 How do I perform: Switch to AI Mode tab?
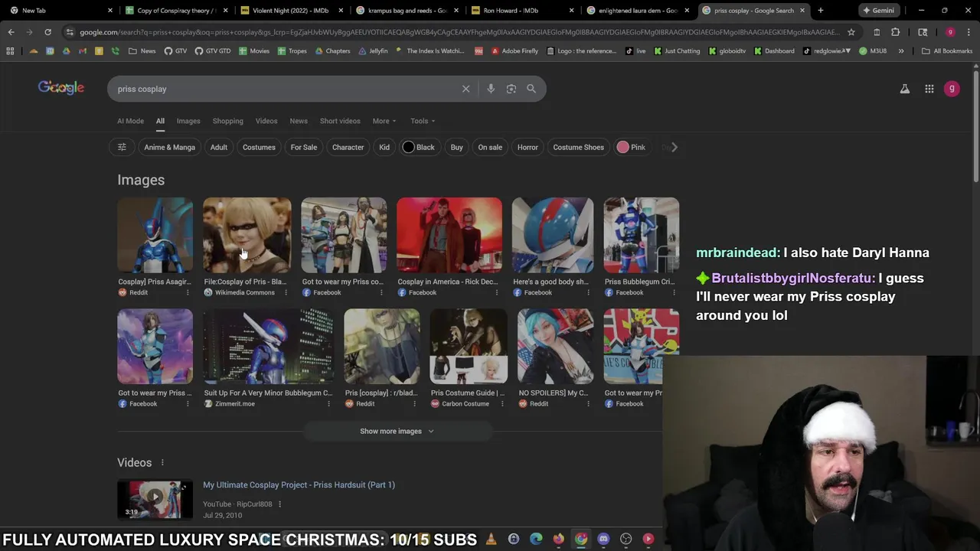pos(130,121)
